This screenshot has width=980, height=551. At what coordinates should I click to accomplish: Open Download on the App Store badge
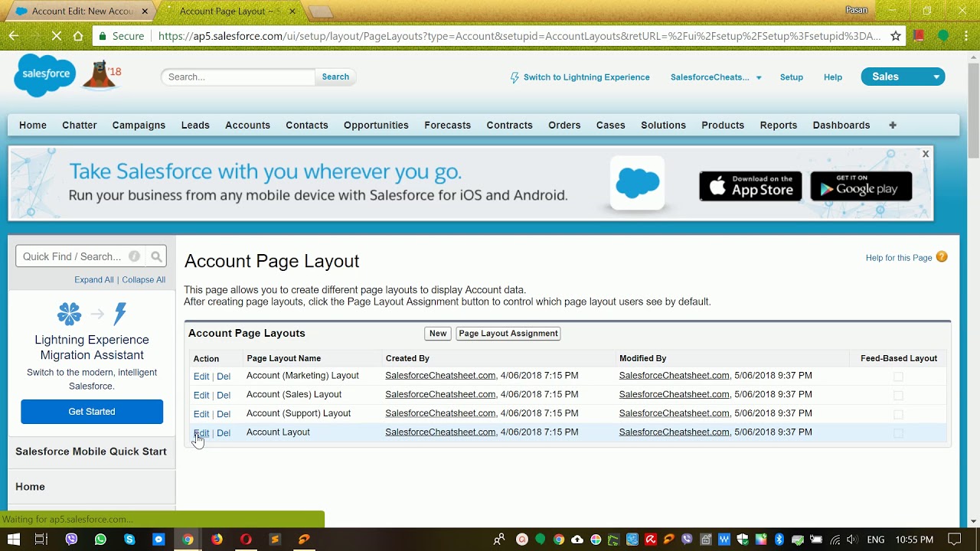tap(750, 186)
